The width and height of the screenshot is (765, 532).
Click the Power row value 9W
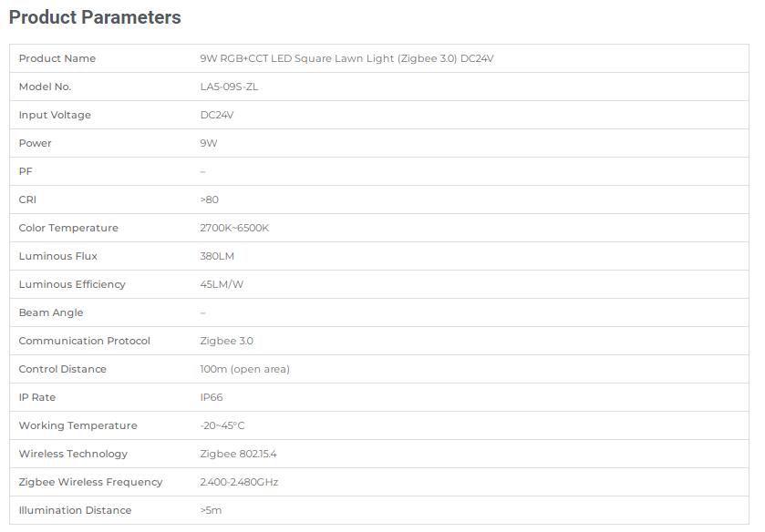pyautogui.click(x=209, y=143)
